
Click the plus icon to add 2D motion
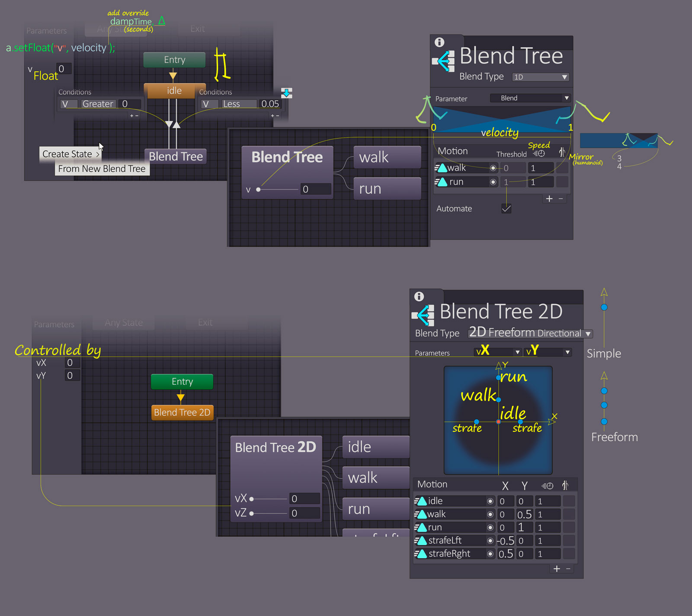coord(557,569)
